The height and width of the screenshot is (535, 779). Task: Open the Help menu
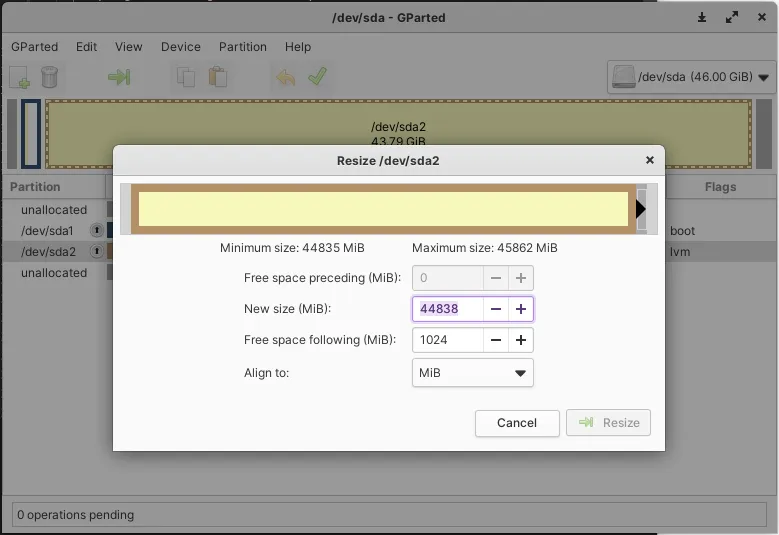click(x=298, y=47)
